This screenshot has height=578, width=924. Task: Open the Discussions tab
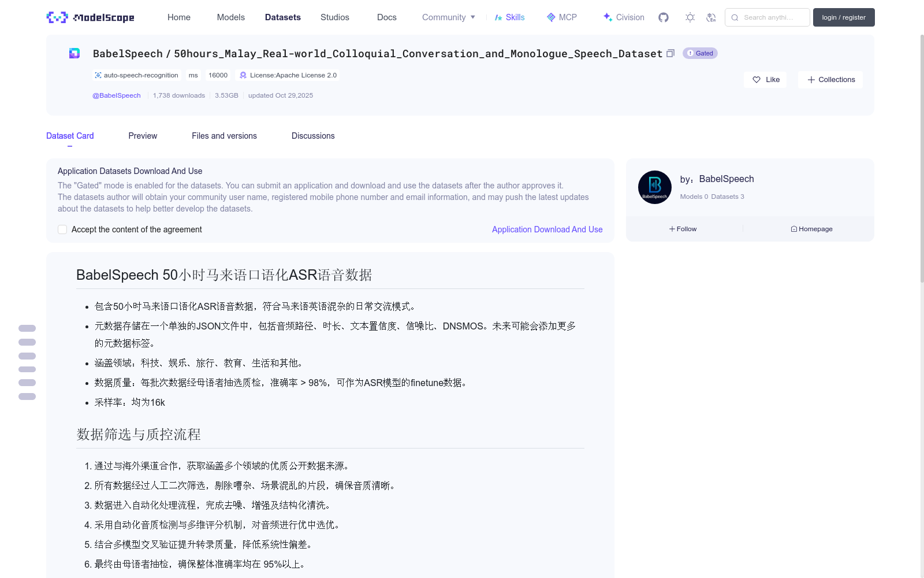coord(313,136)
